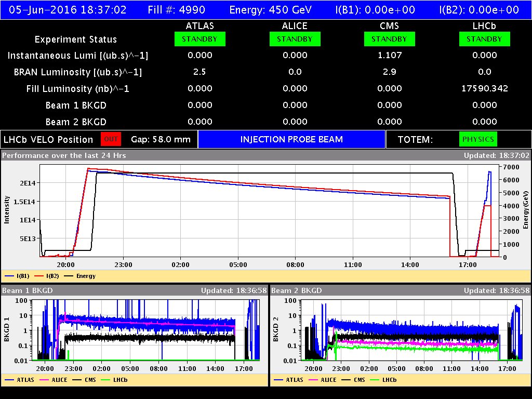The image size is (532, 399).
Task: Click LHCb fill luminosity value 17590.342
Action: click(x=485, y=88)
